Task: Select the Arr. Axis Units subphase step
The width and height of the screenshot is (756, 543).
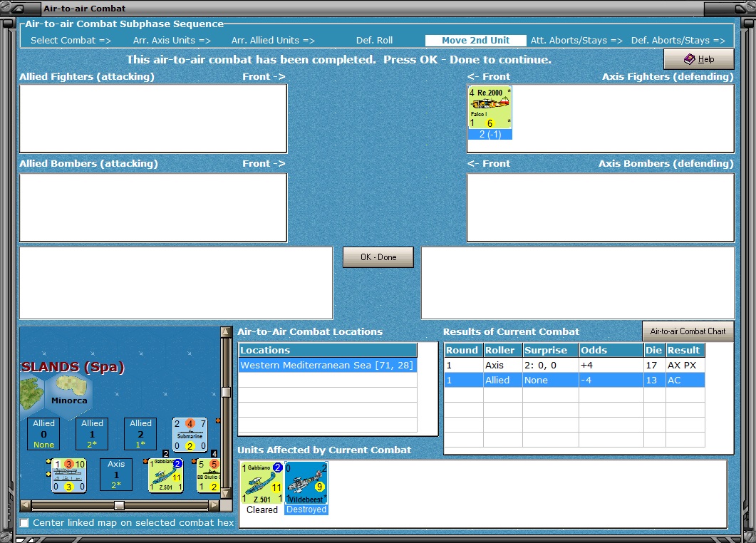Action: click(x=172, y=41)
